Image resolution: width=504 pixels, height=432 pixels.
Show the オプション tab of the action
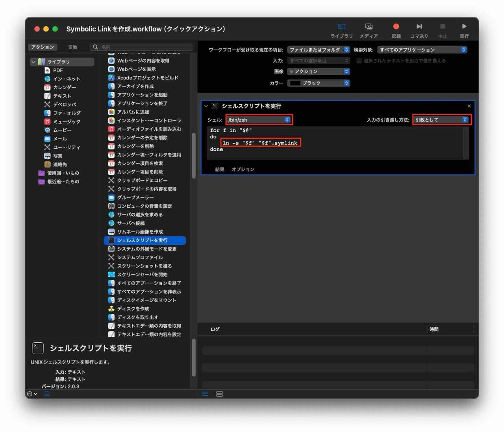click(243, 170)
